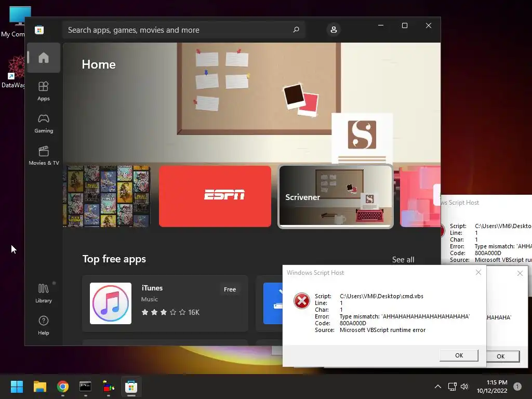This screenshot has width=532, height=399.
Task: Open the game collage featured tile
Action: pyautogui.click(x=107, y=196)
